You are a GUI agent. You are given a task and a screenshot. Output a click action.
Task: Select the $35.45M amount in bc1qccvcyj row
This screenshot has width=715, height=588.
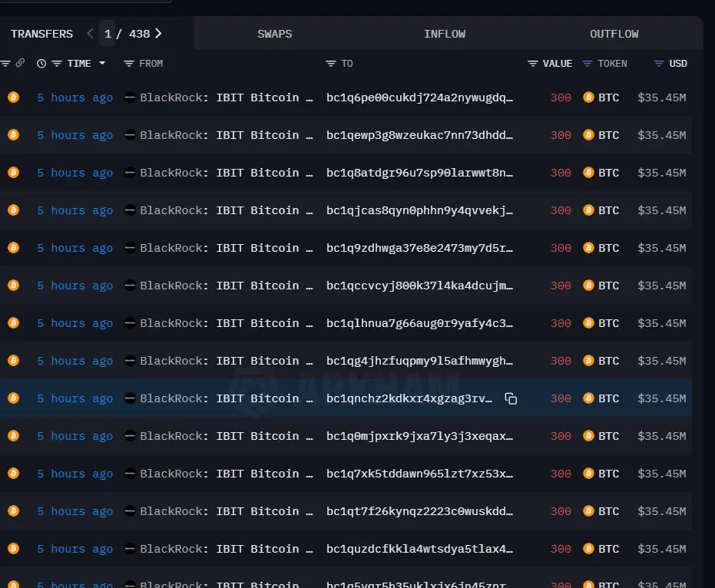662,286
